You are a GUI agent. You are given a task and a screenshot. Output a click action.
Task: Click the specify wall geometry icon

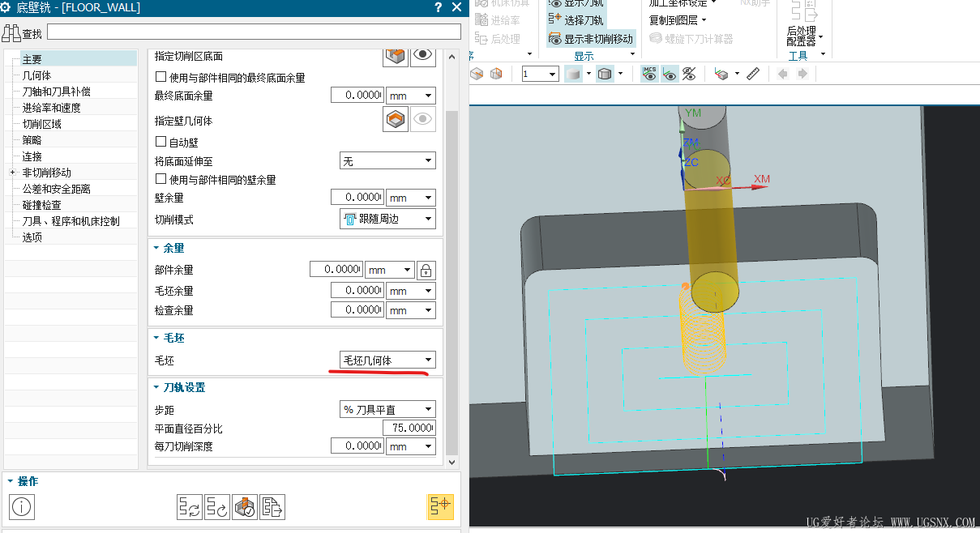pos(396,120)
